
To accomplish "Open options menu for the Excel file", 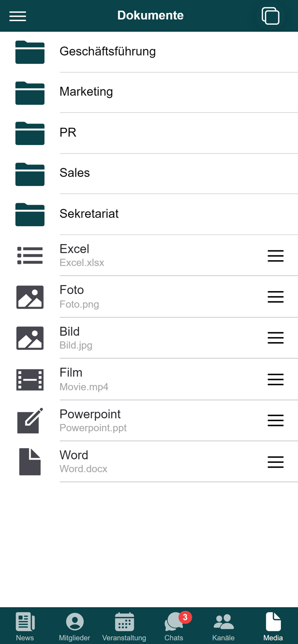I will click(x=275, y=255).
